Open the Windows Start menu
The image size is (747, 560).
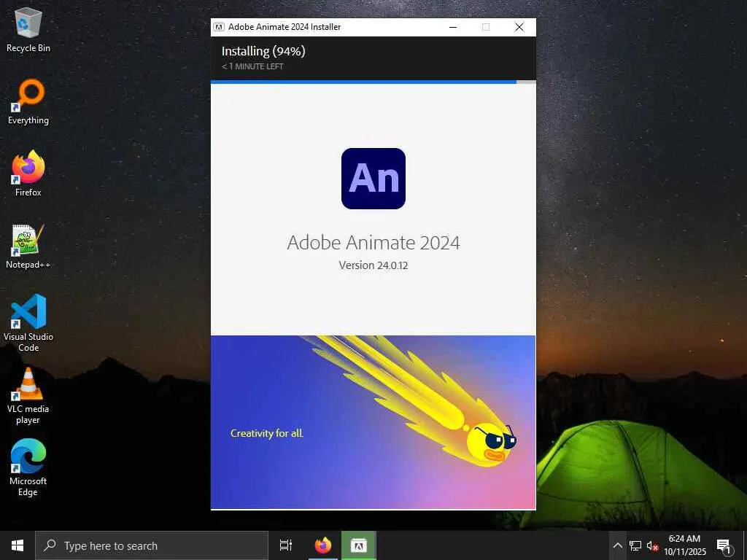(18, 545)
